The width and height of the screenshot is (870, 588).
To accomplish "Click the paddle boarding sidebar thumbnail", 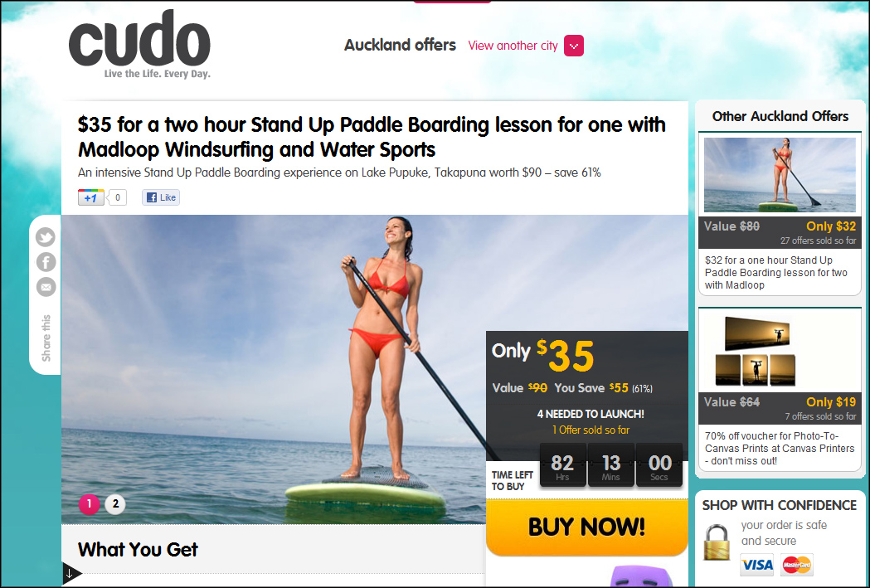I will (780, 175).
